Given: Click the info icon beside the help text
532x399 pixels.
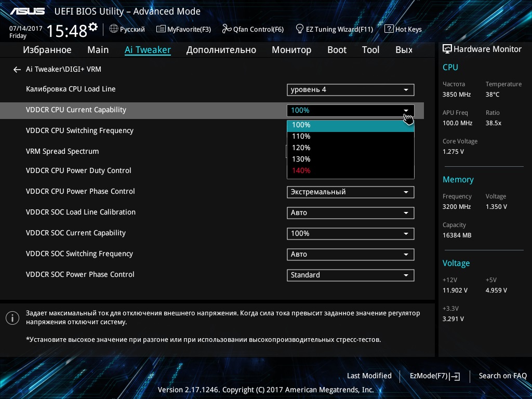Looking at the screenshot, I should (12, 318).
